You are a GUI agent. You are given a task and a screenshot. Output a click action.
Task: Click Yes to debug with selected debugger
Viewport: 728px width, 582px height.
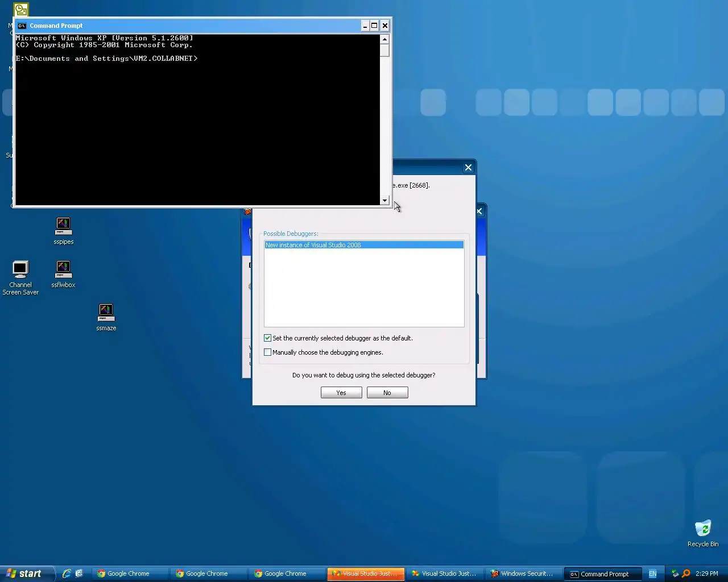(x=341, y=393)
